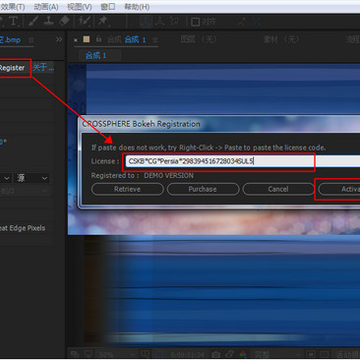The height and width of the screenshot is (360, 360).
Task: Click the Cancel button
Action: [x=278, y=189]
